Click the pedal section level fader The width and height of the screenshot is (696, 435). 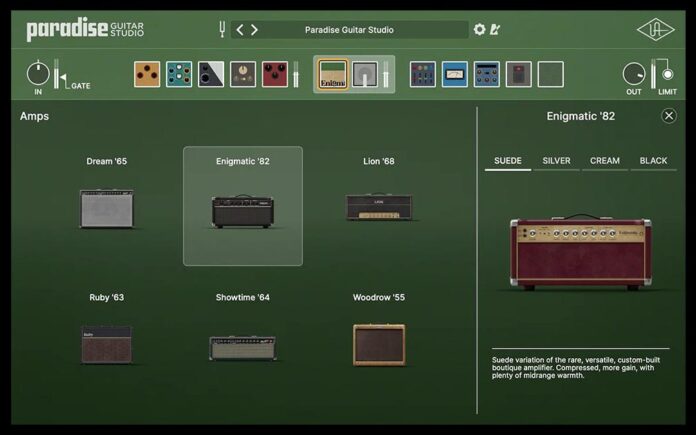(x=296, y=74)
